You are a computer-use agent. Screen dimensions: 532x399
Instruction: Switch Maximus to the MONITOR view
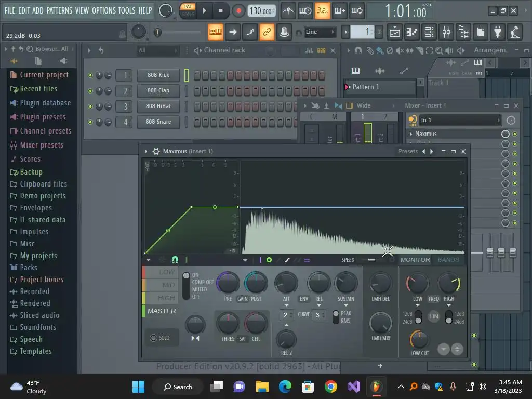(415, 260)
